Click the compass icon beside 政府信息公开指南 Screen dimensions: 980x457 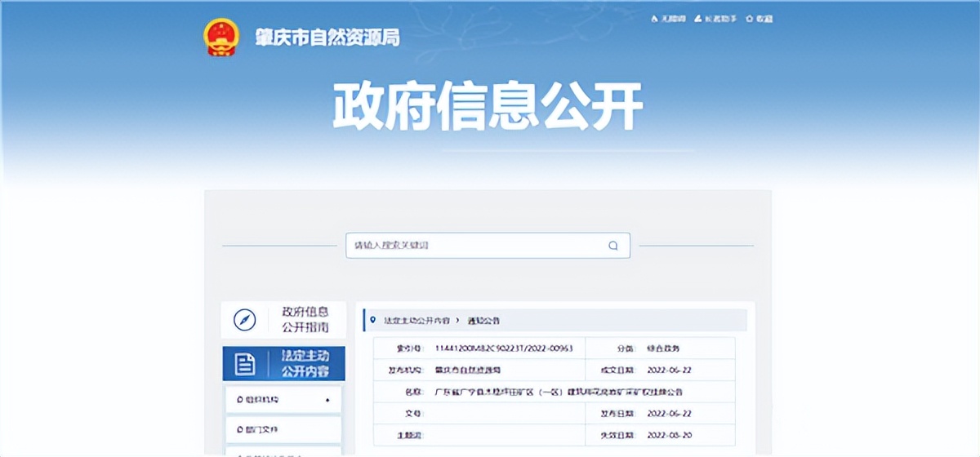coord(244,320)
